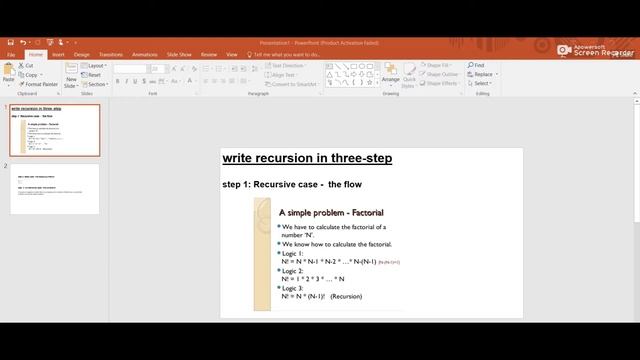The height and width of the screenshot is (360, 640).
Task: Open the Section dropdown
Action: [95, 84]
